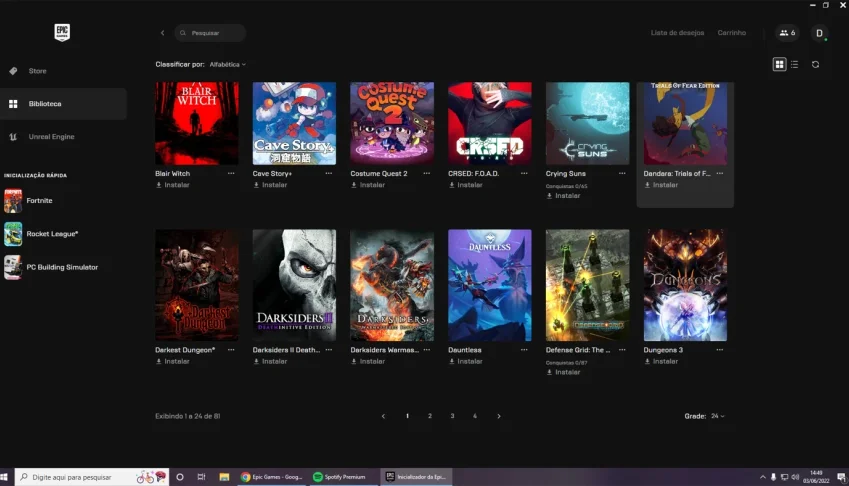Show hidden system tray icons
The image size is (849, 486).
[762, 477]
